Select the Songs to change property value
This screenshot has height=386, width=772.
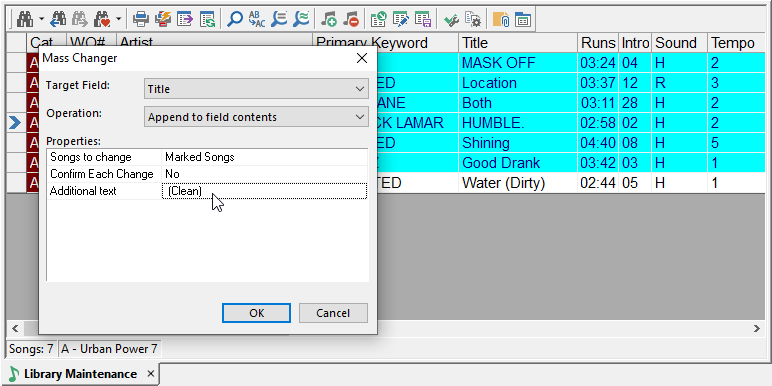[264, 157]
